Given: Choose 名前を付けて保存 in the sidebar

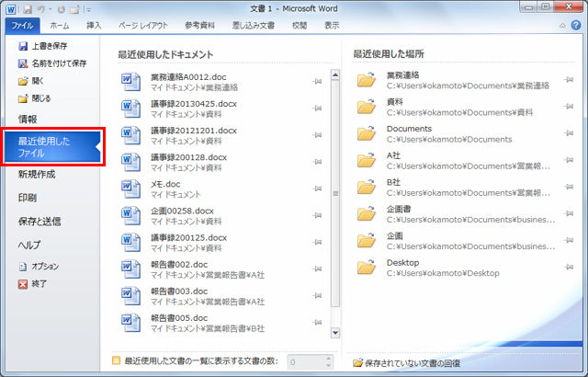Looking at the screenshot, I should pyautogui.click(x=52, y=63).
